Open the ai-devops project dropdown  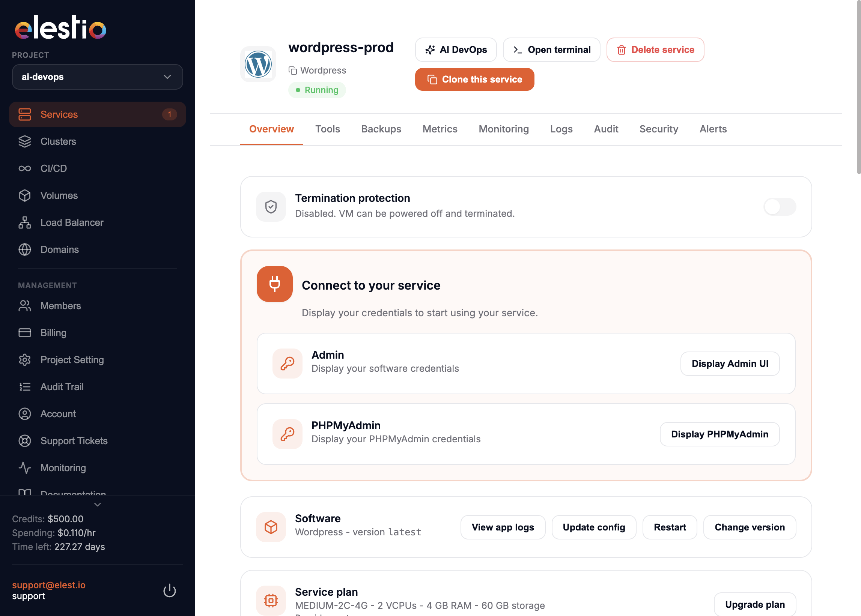click(98, 77)
